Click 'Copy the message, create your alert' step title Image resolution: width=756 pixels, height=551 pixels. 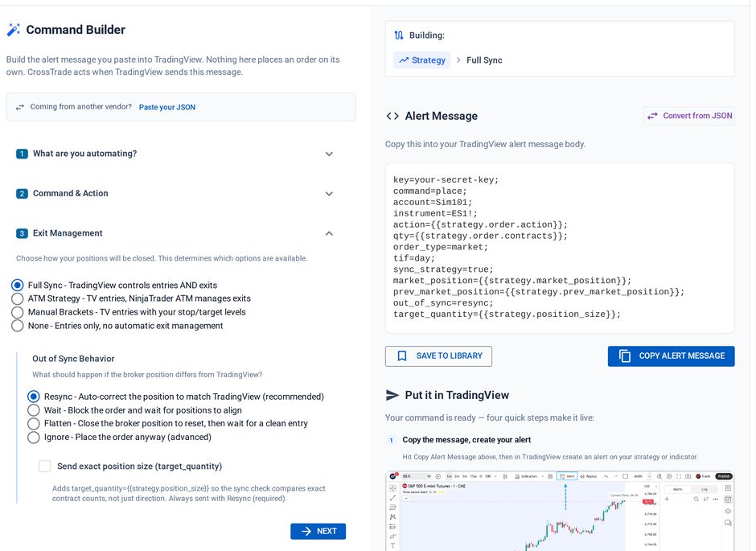pyautogui.click(x=466, y=440)
